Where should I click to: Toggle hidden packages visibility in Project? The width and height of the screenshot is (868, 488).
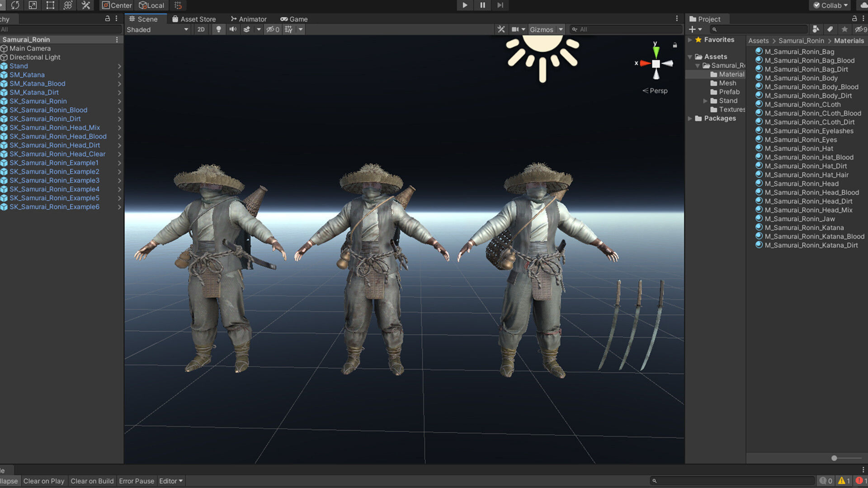coord(860,29)
